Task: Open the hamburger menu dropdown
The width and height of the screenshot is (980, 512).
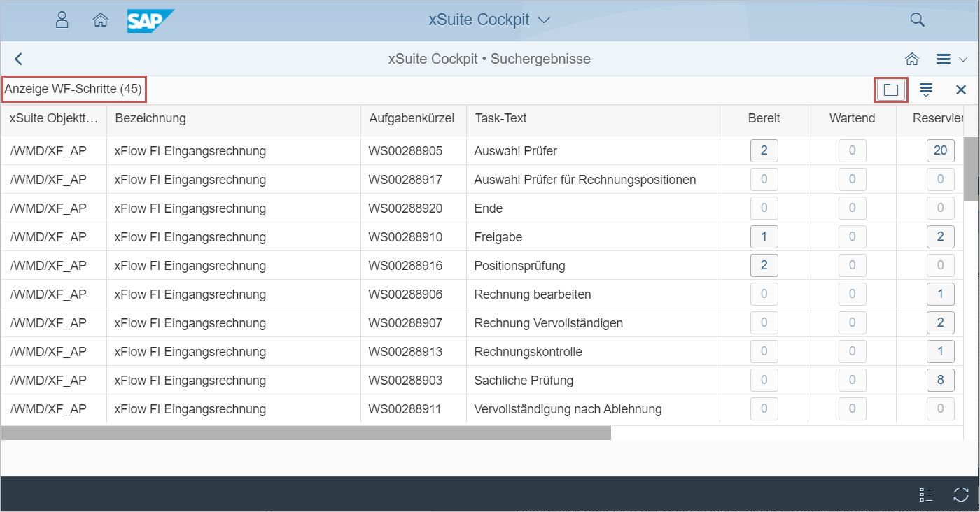Action: 951,59
